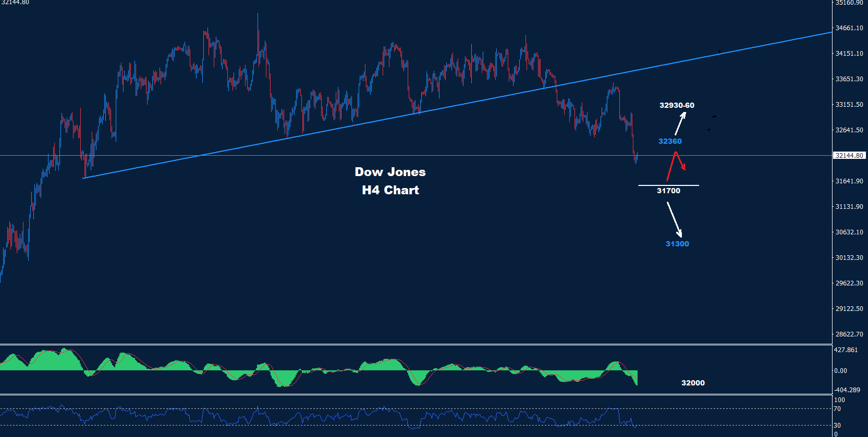Click the 427.861 MACD scale value
The image size is (868, 437).
846,350
